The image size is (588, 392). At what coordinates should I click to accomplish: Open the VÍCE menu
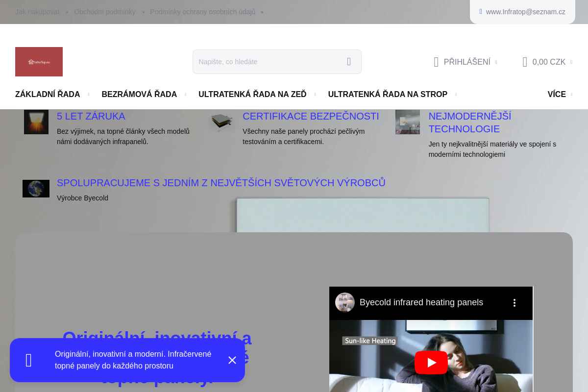(557, 94)
